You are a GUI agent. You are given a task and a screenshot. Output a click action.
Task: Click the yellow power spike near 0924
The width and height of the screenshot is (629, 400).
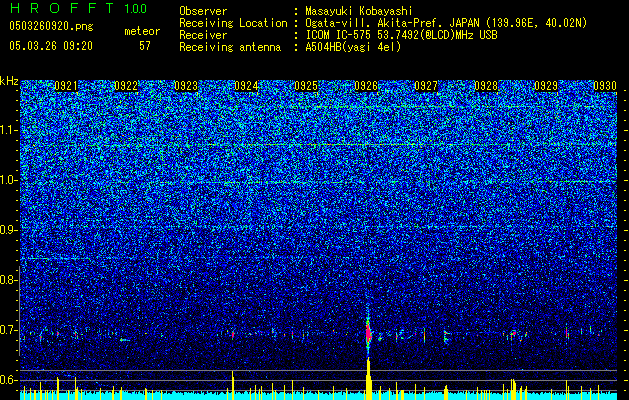tap(233, 385)
